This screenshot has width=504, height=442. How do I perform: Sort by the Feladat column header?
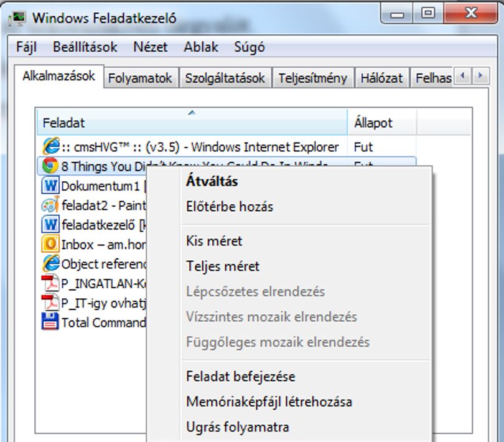click(x=192, y=122)
